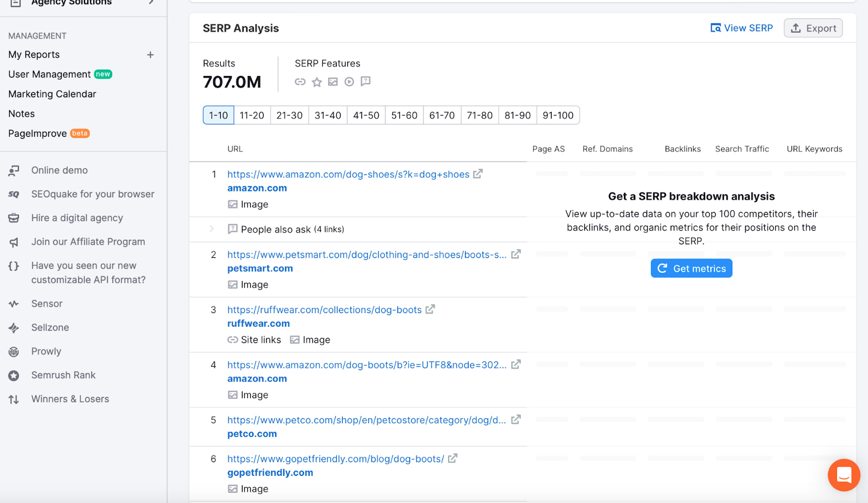The image size is (868, 503).
Task: Click the ruffwear.com domain link
Action: pyautogui.click(x=258, y=323)
